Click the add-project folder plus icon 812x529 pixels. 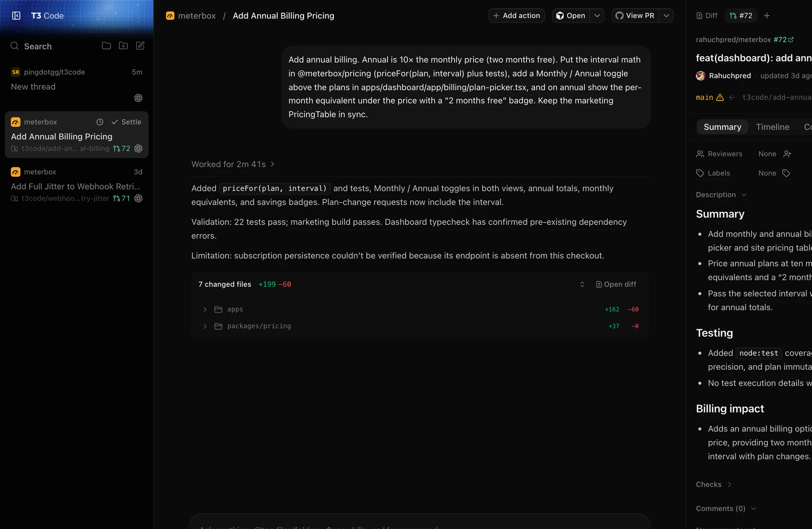coord(123,46)
